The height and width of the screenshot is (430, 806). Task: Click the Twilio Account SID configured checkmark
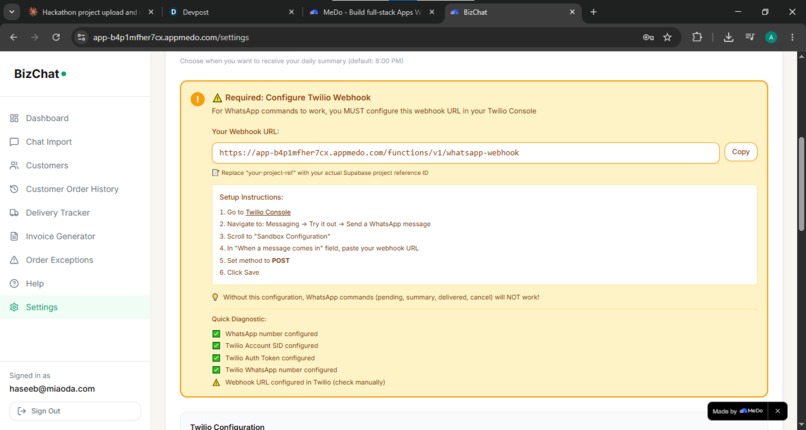216,346
